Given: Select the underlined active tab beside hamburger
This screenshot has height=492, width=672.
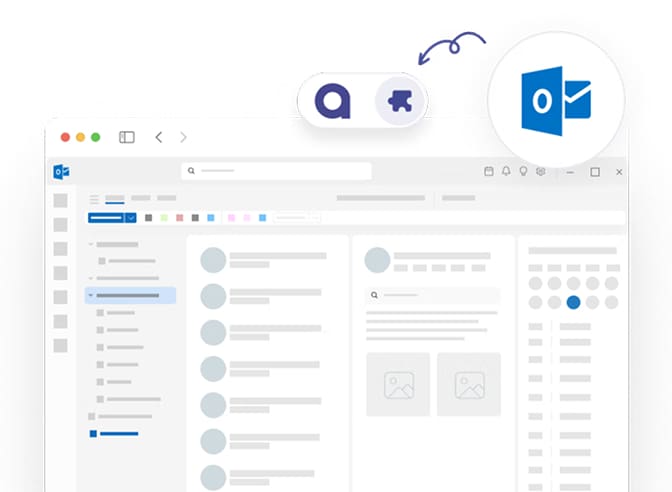Looking at the screenshot, I should 115,198.
